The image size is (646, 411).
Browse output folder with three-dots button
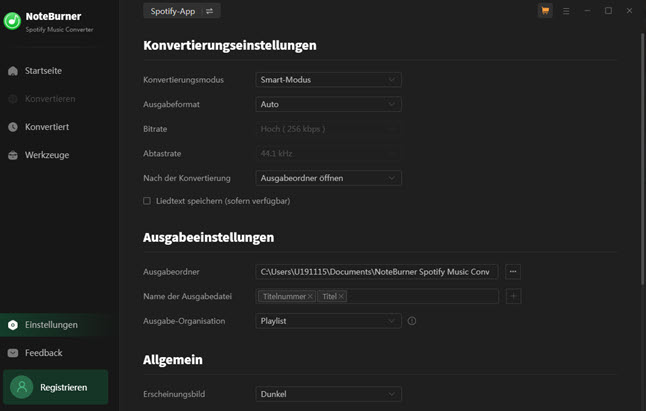513,271
